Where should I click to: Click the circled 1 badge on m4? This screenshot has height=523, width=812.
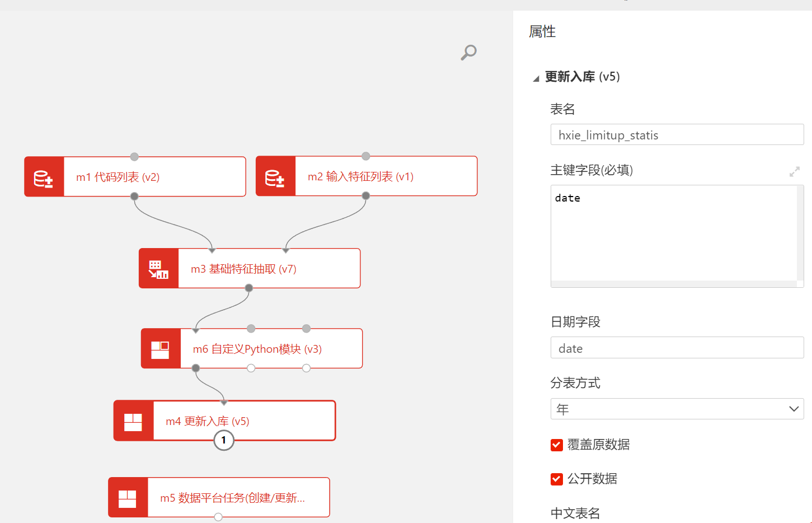(224, 440)
